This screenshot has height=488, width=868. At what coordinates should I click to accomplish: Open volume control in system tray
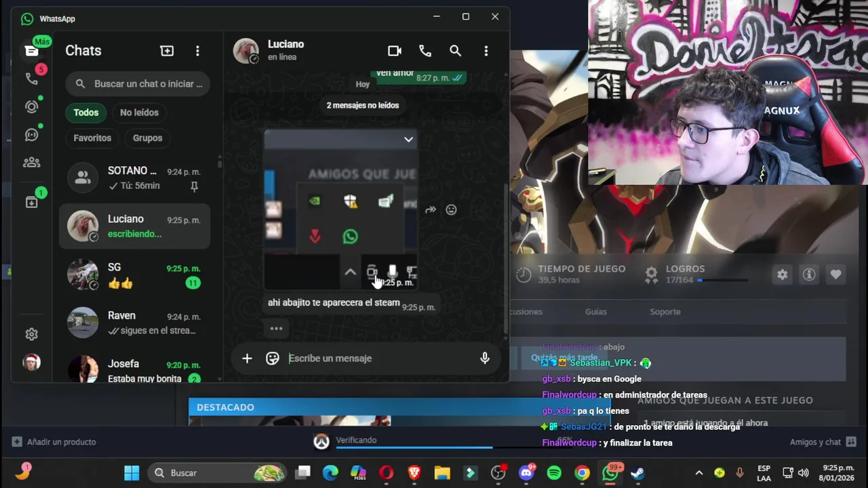[804, 473]
